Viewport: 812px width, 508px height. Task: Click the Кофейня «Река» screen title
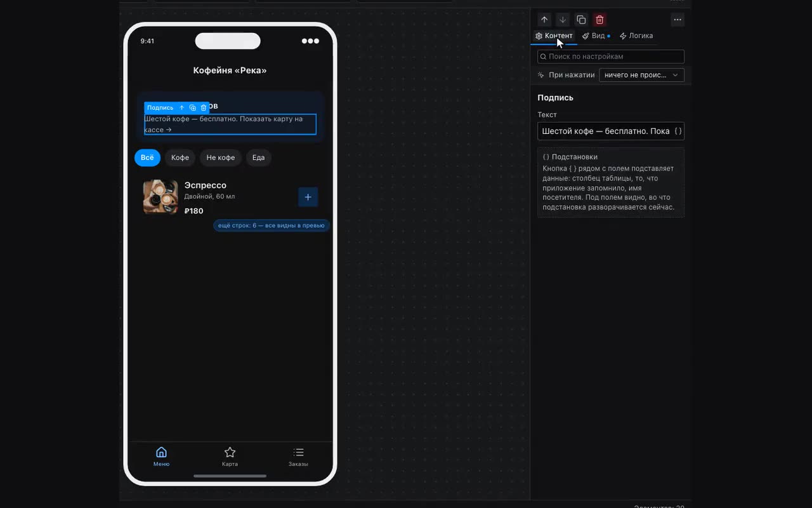(230, 70)
